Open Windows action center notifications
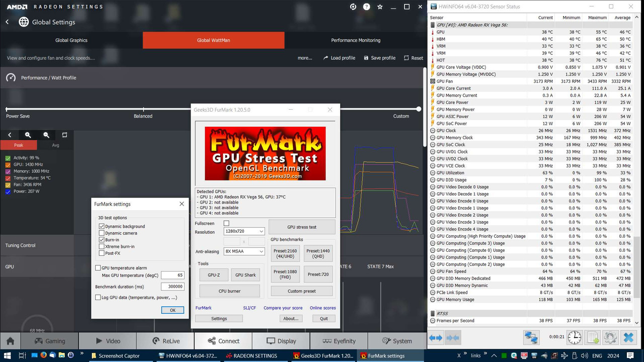Image resolution: width=644 pixels, height=362 pixels. pos(631,355)
